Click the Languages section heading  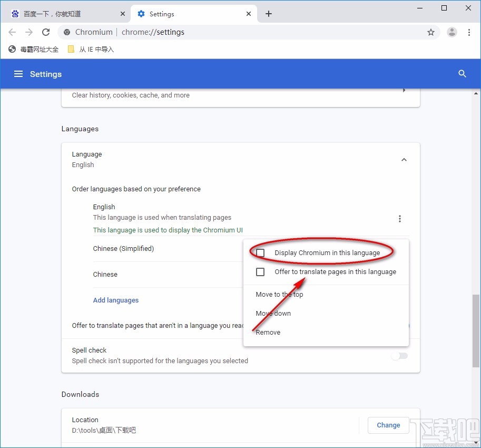[x=80, y=129]
